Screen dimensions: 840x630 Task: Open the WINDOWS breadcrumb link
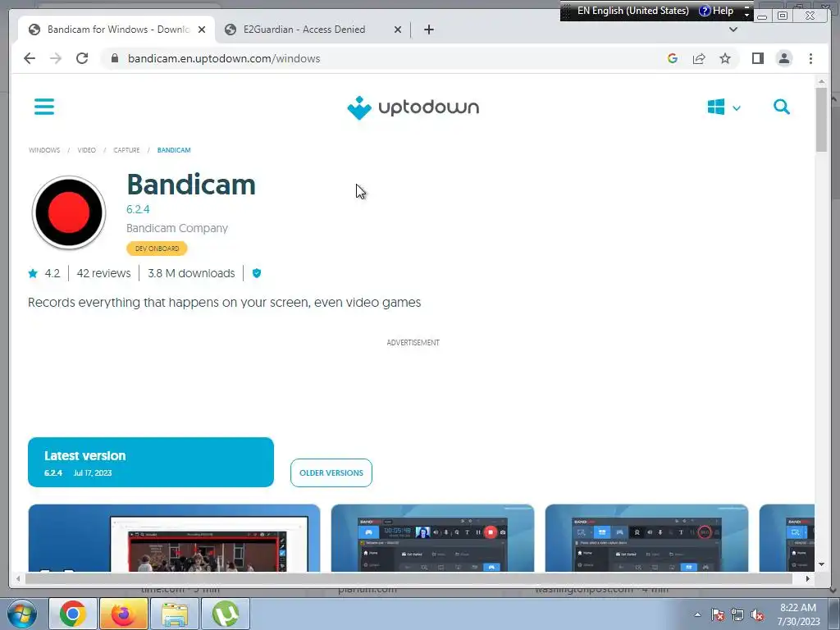pos(44,150)
